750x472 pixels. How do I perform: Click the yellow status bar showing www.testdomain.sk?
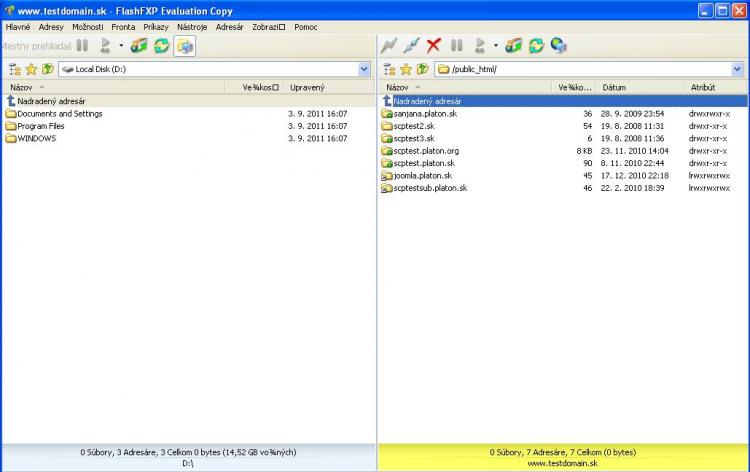pyautogui.click(x=563, y=458)
